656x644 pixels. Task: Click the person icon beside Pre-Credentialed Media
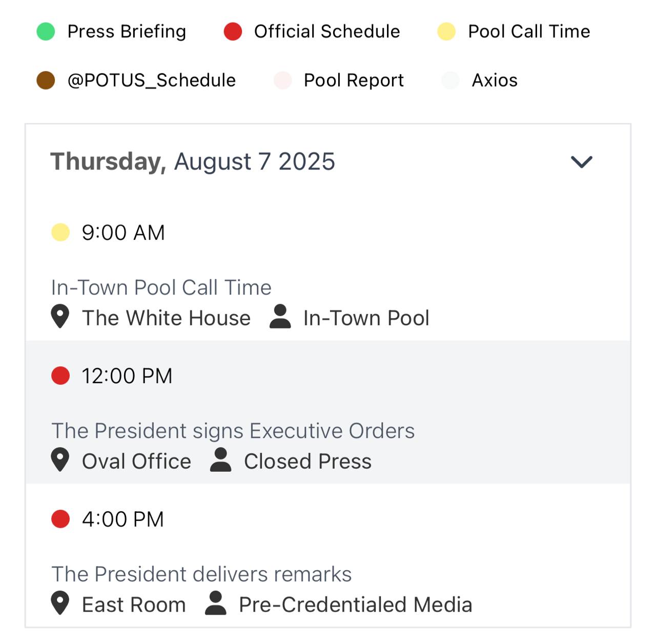216,604
